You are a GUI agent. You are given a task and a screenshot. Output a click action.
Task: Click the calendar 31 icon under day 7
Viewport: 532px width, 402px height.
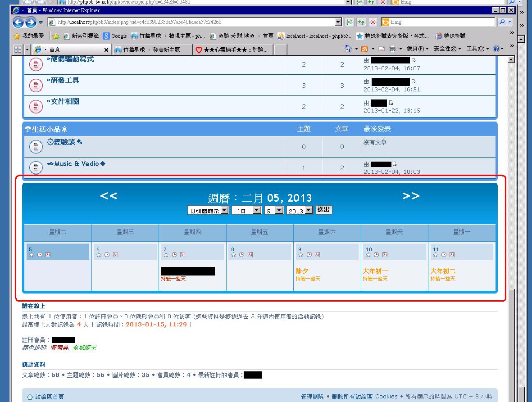[182, 255]
